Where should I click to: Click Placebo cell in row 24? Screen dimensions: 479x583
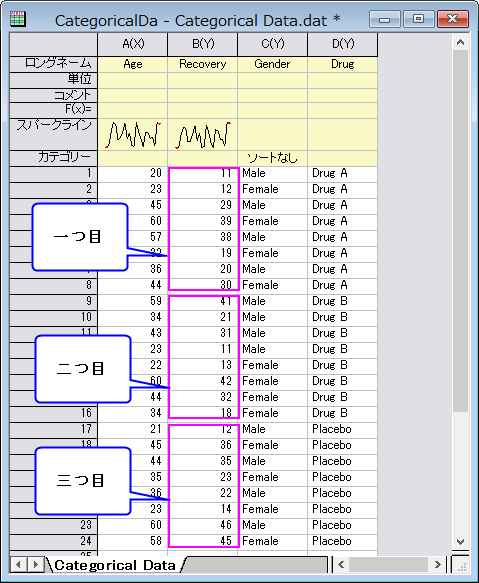(343, 541)
